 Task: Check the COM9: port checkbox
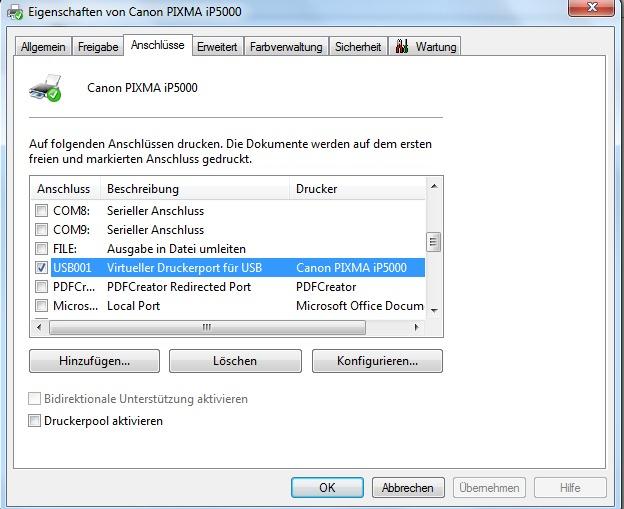tap(41, 229)
